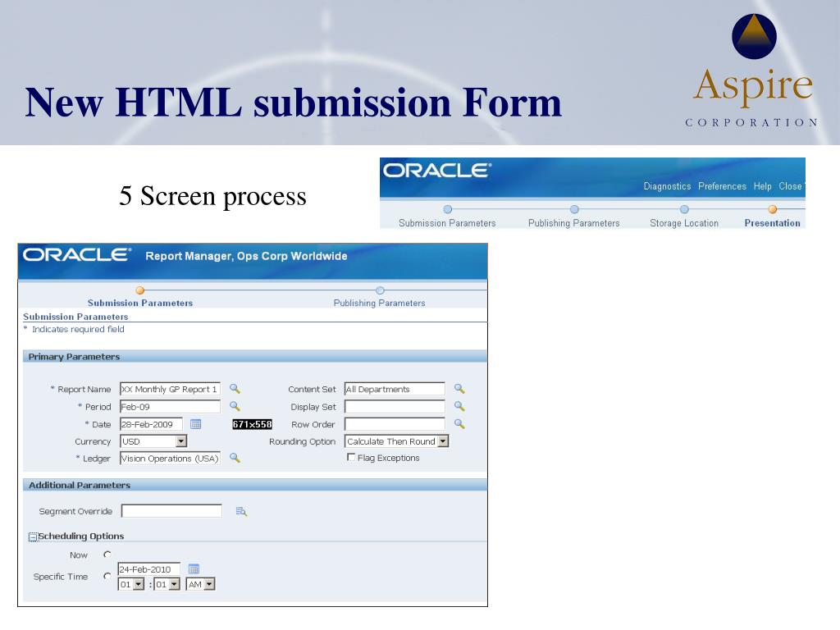This screenshot has height=630, width=840.
Task: Open the Display Set lookup icon
Action: coord(459,407)
